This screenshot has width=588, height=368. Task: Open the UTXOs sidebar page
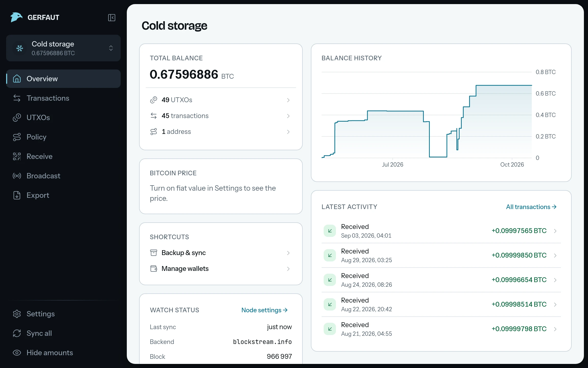click(x=63, y=118)
